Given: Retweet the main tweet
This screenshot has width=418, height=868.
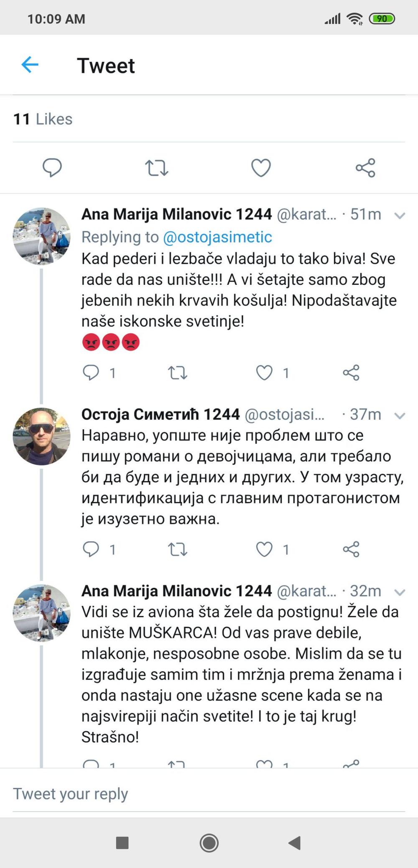Looking at the screenshot, I should pos(156,167).
